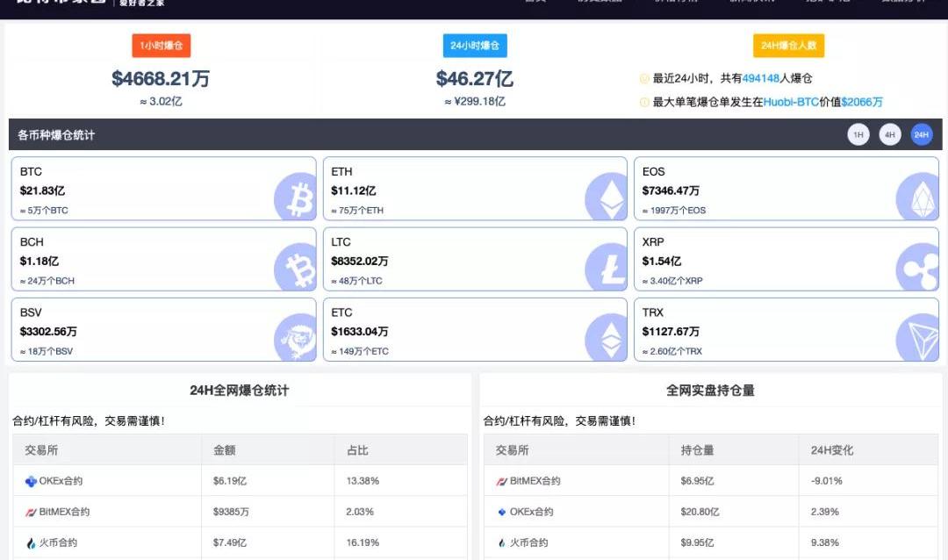Click the Litecoin icon in LTC card
The image size is (948, 560).
[x=607, y=267]
